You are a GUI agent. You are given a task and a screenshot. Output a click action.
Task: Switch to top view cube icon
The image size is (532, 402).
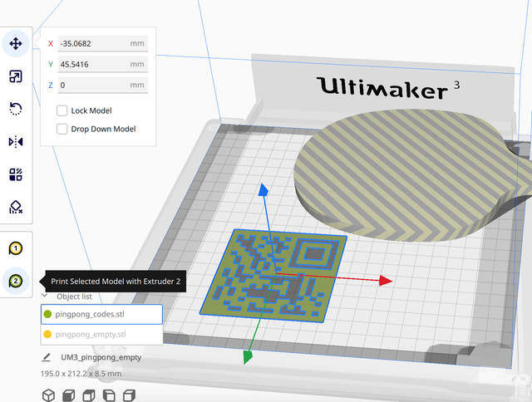[89, 395]
